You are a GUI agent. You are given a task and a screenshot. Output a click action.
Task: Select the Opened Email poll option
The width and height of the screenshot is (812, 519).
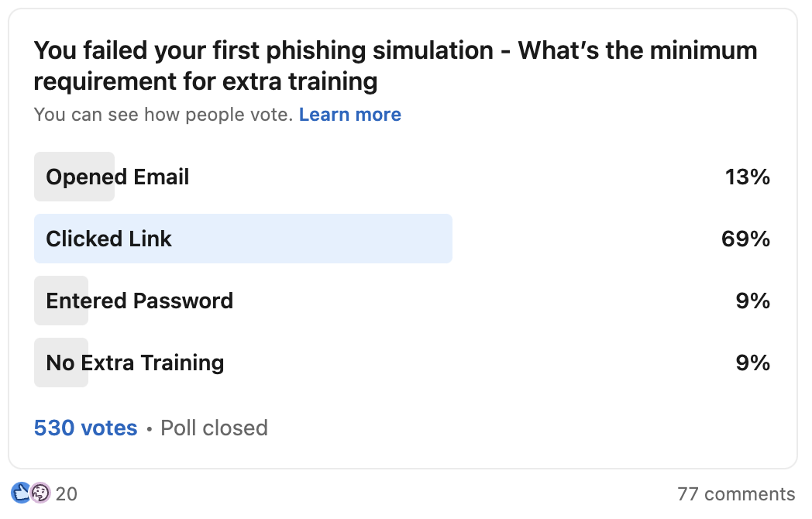coord(116,177)
